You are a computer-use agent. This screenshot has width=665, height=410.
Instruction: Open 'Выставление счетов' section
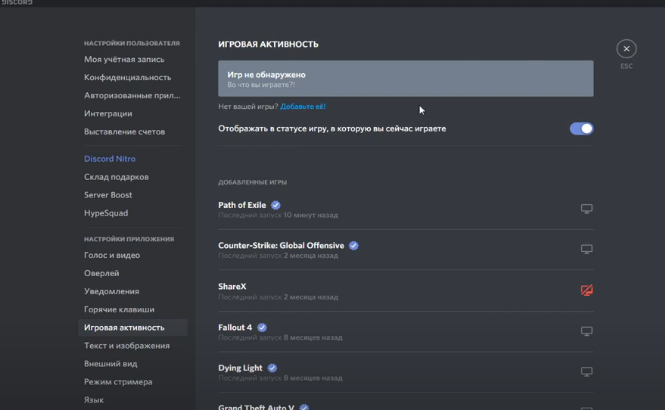[125, 132]
